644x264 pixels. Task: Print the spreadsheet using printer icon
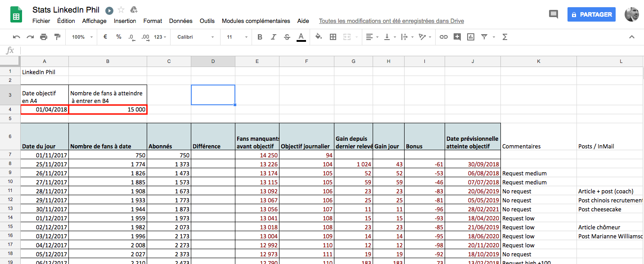pyautogui.click(x=44, y=37)
